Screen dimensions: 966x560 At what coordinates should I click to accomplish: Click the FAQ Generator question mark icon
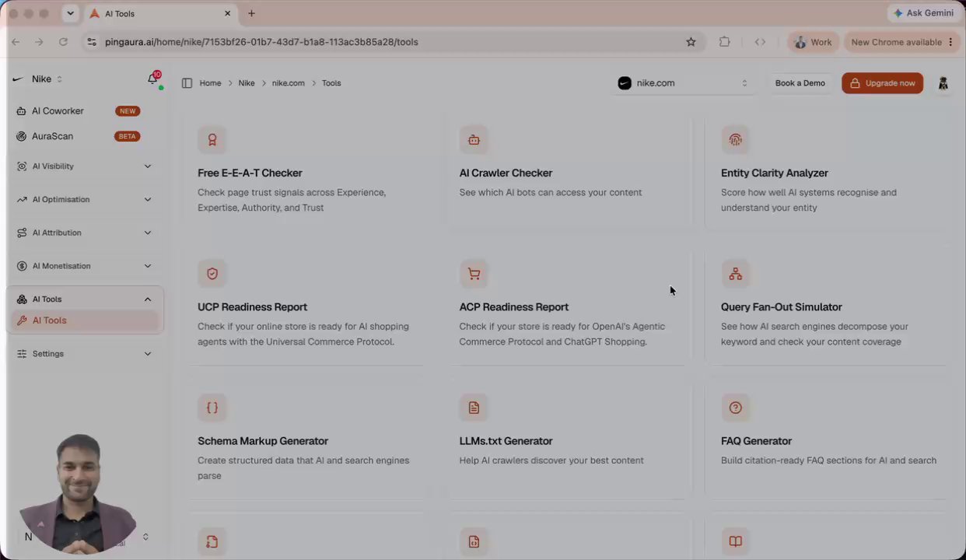click(735, 408)
